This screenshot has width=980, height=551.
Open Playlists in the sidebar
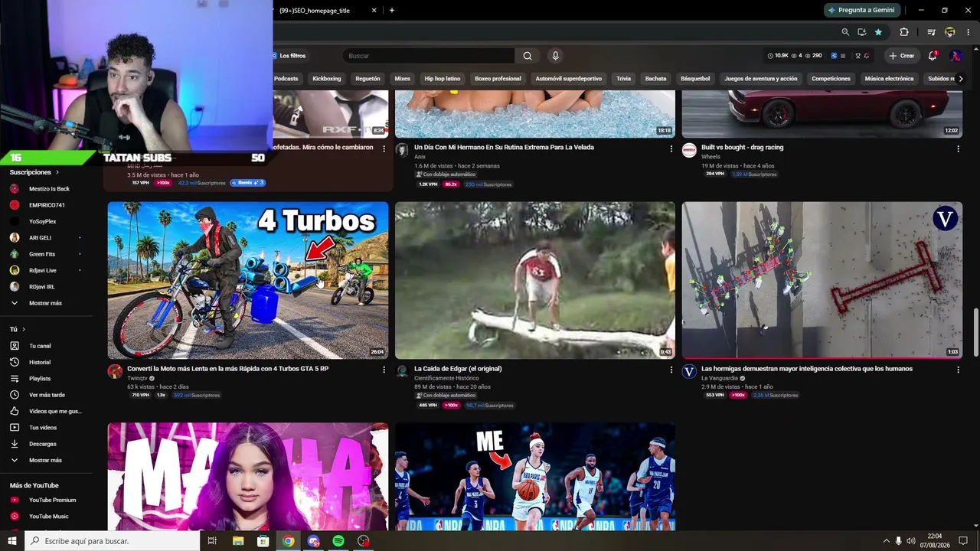(40, 379)
